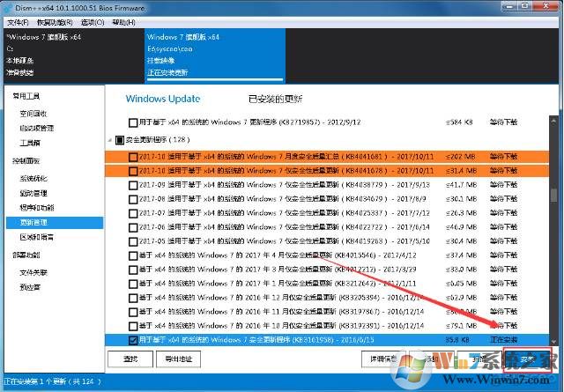Check the KB4041678 security-only update
Viewport: 564px width, 392px height.
pyautogui.click(x=133, y=170)
